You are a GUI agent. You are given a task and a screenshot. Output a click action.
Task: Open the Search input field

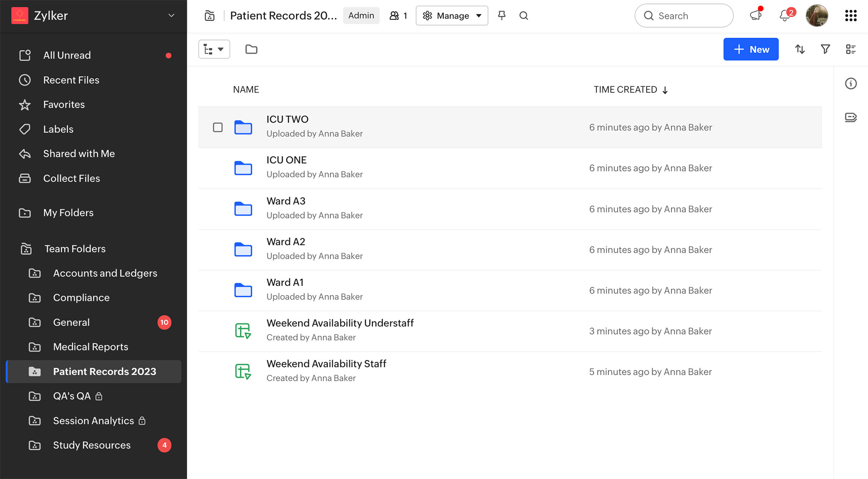point(684,16)
